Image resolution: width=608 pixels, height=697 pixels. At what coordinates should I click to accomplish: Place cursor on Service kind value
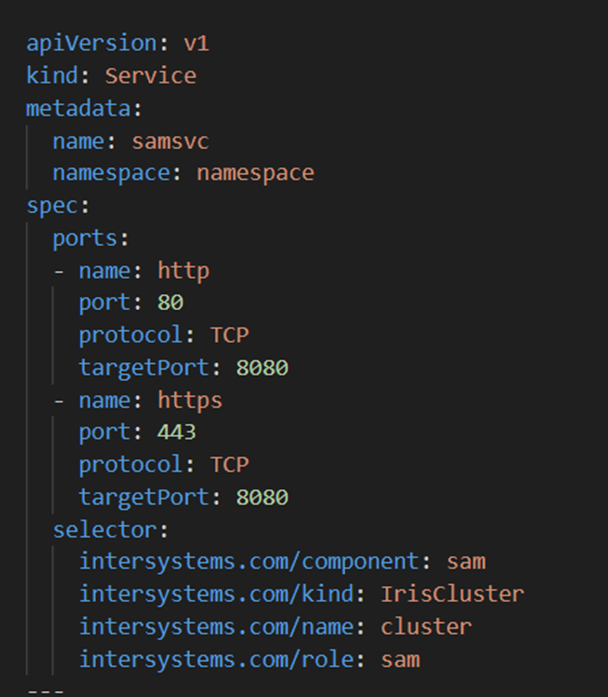click(151, 76)
